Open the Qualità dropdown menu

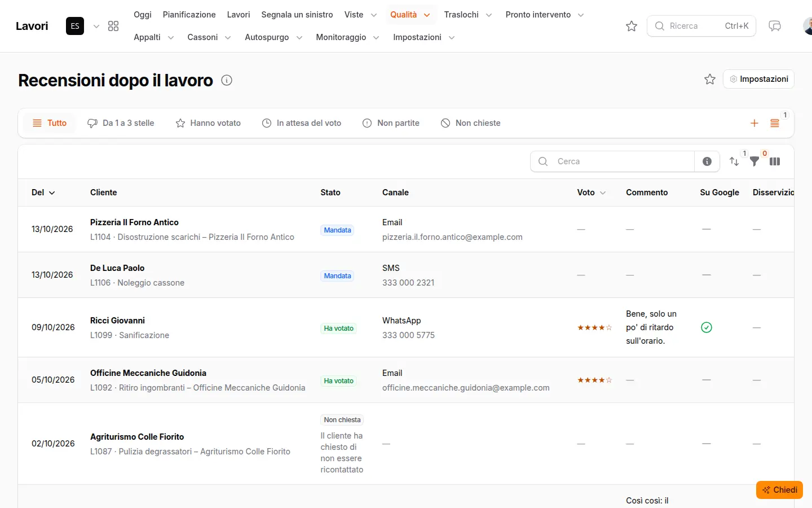tap(410, 15)
